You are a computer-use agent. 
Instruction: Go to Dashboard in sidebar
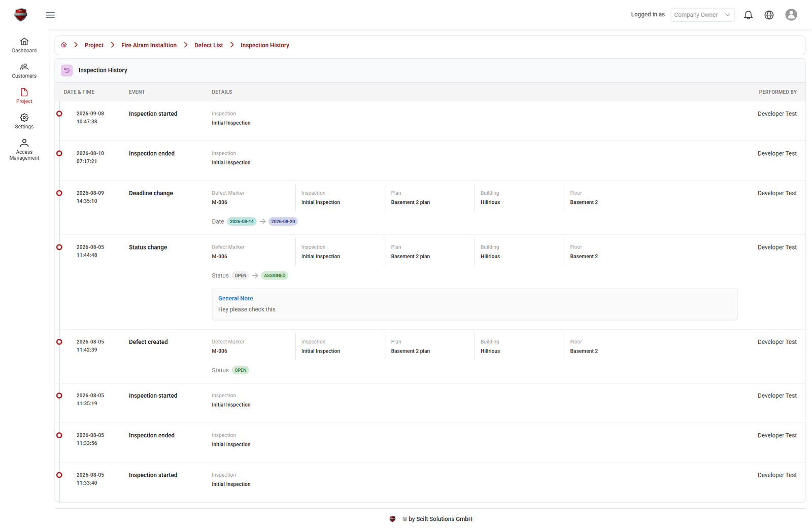point(24,45)
